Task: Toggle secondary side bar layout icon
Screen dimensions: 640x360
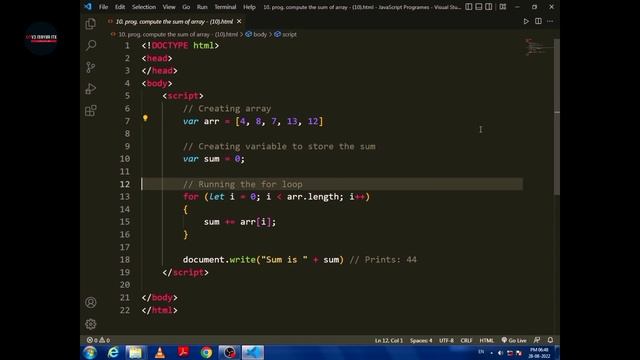Action: [x=489, y=7]
